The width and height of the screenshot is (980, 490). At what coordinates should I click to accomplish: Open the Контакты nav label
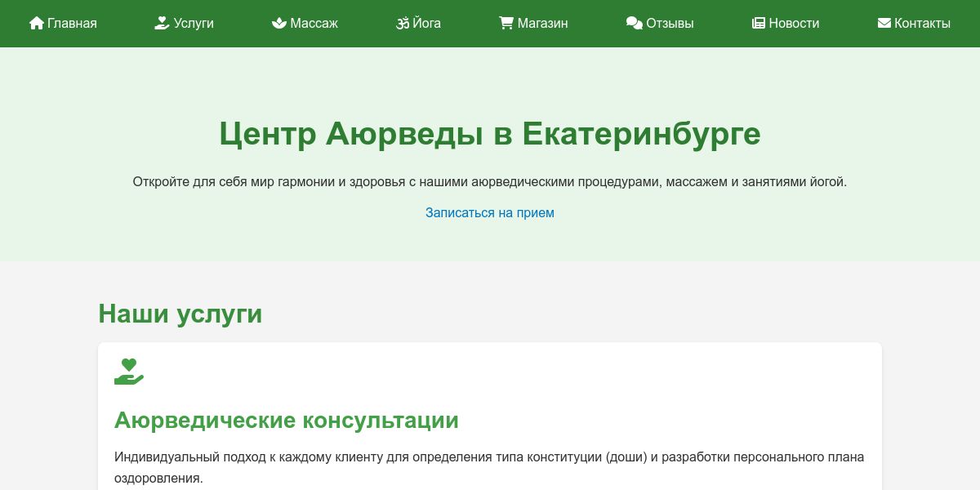(x=922, y=24)
